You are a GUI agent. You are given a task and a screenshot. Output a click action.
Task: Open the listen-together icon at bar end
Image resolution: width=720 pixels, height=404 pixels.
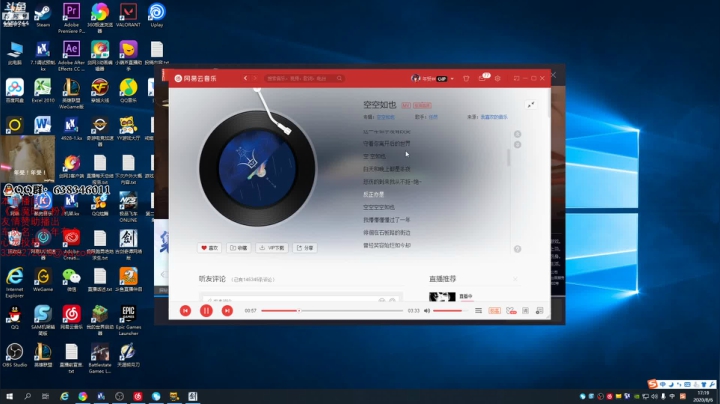tap(540, 311)
